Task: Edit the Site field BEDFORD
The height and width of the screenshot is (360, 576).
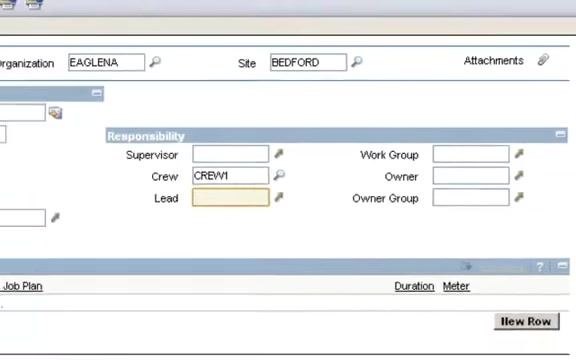Action: 308,62
